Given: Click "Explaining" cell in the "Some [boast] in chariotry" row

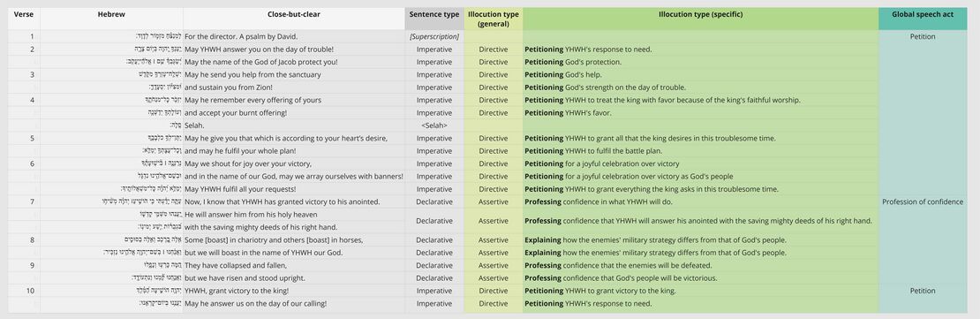Looking at the screenshot, I should point(655,240).
